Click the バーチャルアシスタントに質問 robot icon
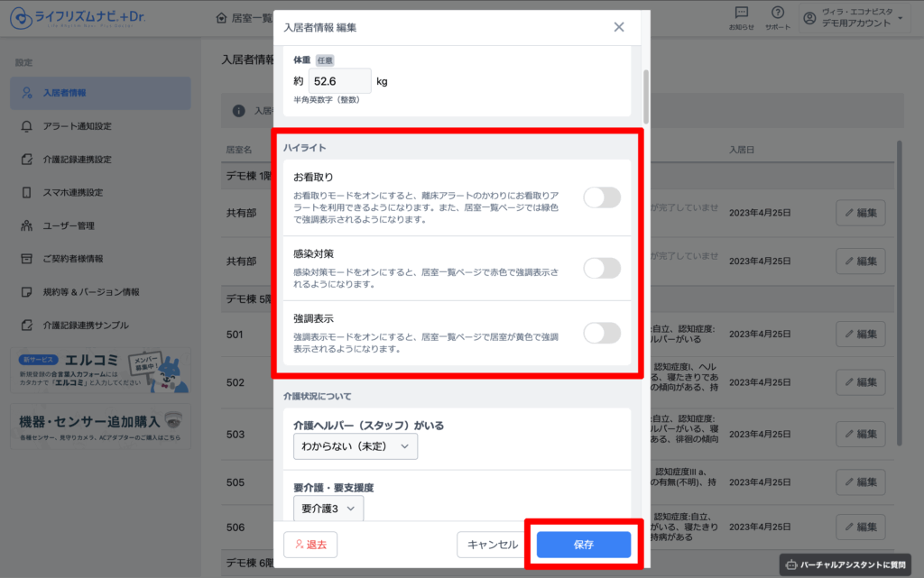924x578 pixels. [x=791, y=564]
